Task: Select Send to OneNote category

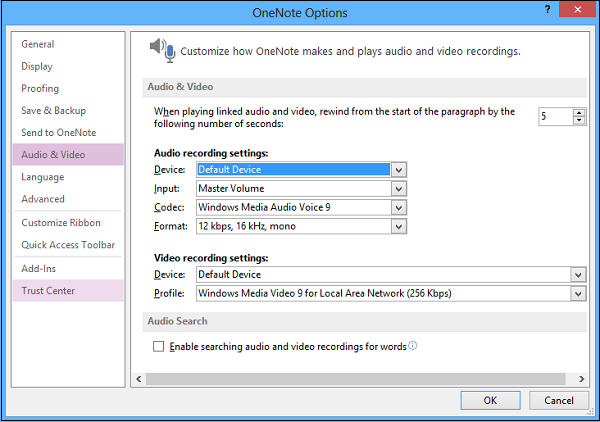Action: pyautogui.click(x=68, y=133)
